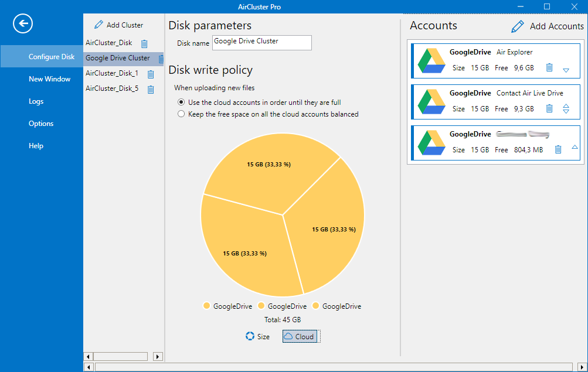Screen dimensions: 588x372
Task: Click free space value '9,6 GB'
Action: [524, 68]
